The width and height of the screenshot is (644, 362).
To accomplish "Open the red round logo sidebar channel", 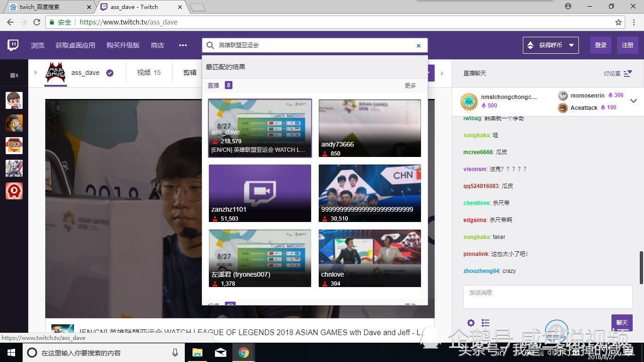I will [14, 191].
